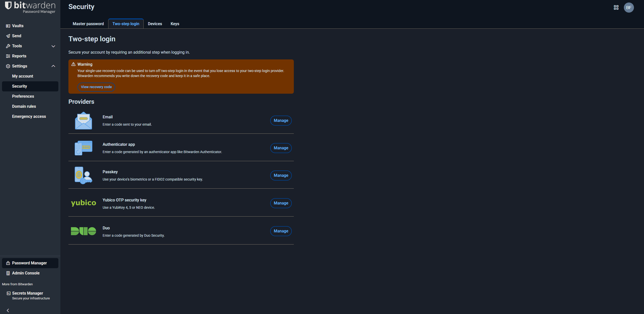This screenshot has height=314, width=644.
Task: Open Emergency access settings
Action: pyautogui.click(x=29, y=116)
